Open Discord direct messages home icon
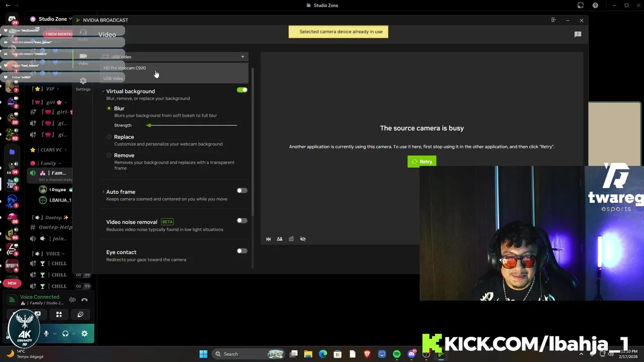Screen dimensions: 644x362 (x=12, y=19)
